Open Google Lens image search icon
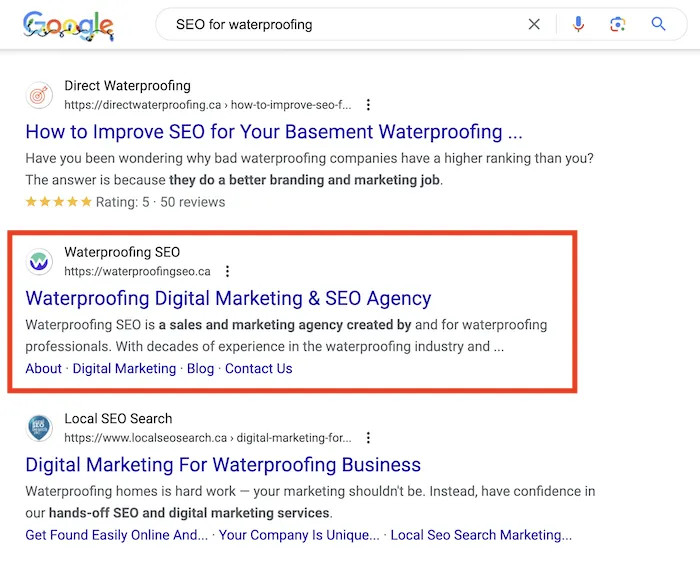The height and width of the screenshot is (565, 700). tap(618, 24)
